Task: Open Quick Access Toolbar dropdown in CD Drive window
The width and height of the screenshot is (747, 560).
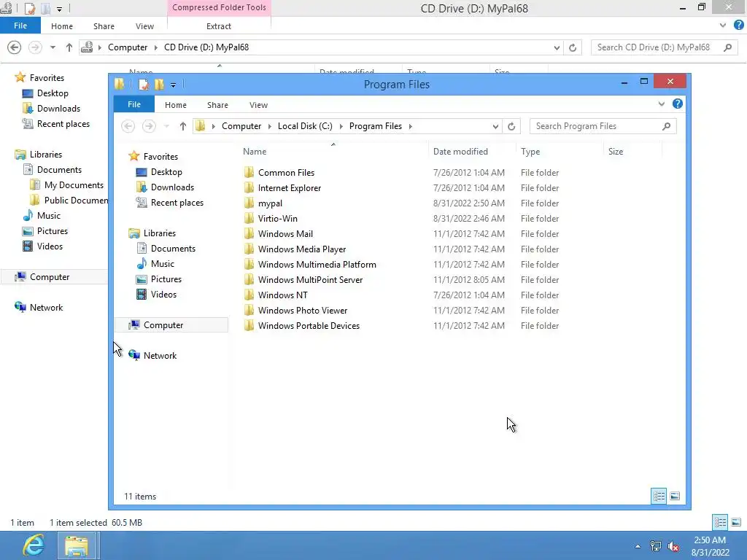Action: pos(59,9)
